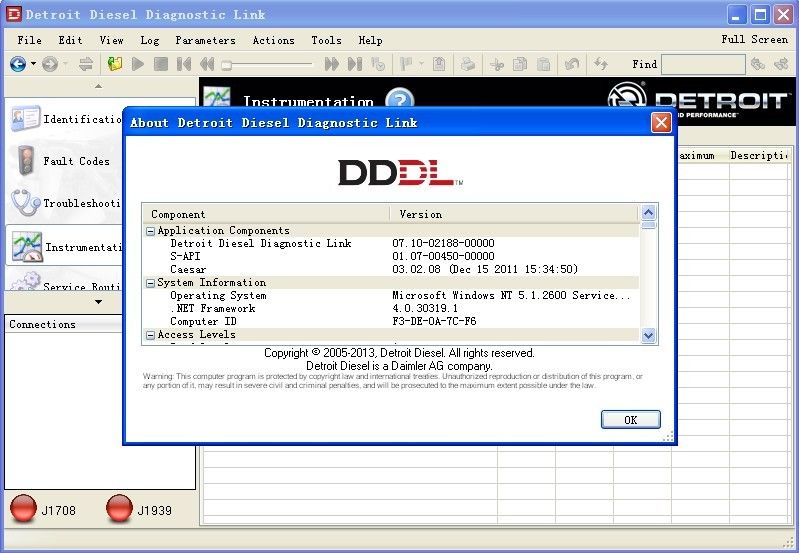Viewport: 799px width, 553px height.
Task: Select the Caesar component row
Action: tap(391, 270)
